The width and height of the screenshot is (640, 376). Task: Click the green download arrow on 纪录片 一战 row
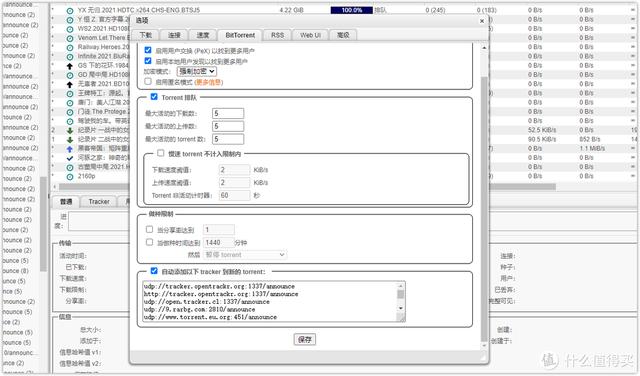pyautogui.click(x=70, y=131)
